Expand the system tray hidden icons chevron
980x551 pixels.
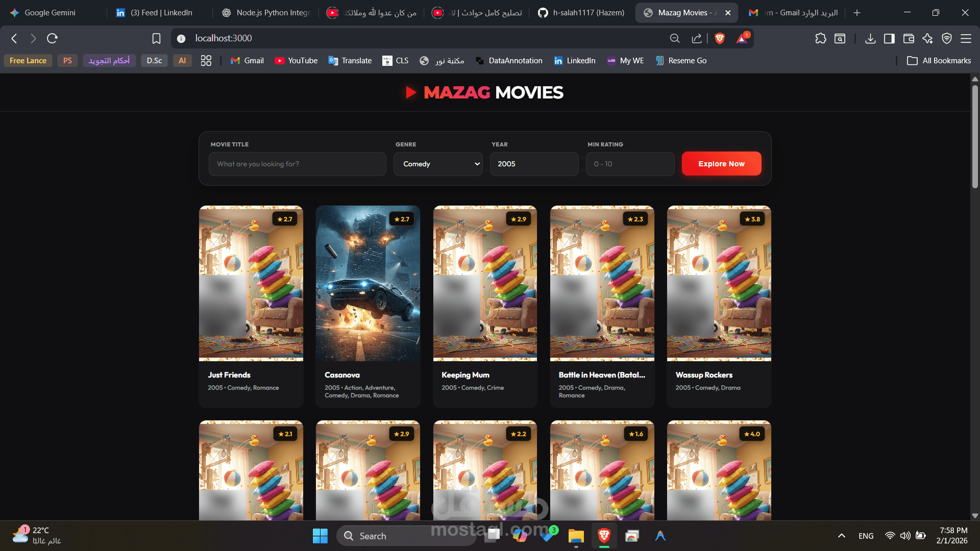tap(841, 536)
